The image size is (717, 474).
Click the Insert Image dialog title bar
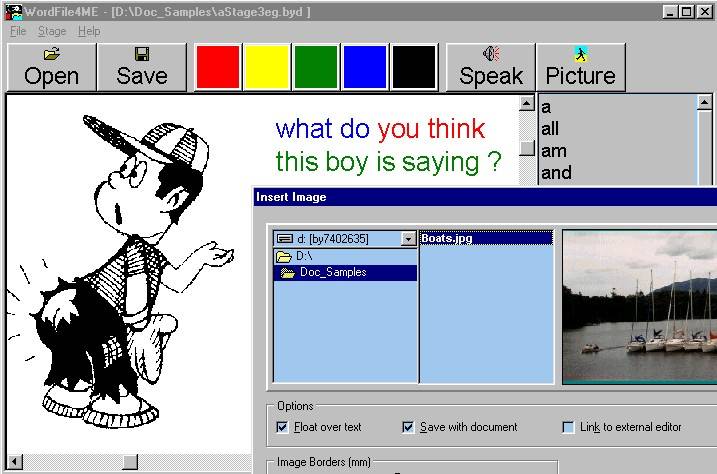(x=485, y=197)
